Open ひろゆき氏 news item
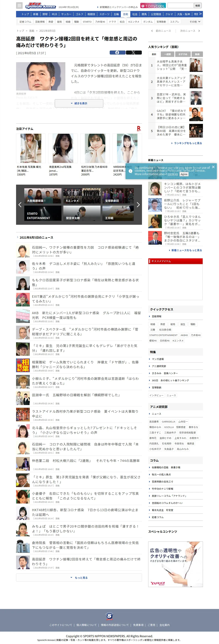 (176, 221)
